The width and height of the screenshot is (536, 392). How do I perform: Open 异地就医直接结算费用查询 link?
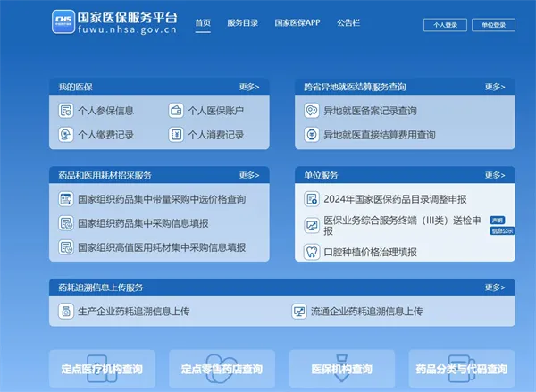point(380,135)
